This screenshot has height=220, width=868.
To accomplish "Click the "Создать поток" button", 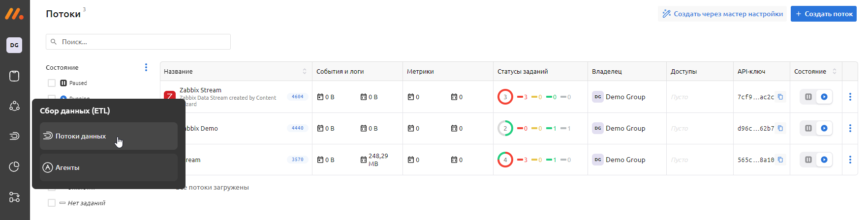I will point(823,14).
